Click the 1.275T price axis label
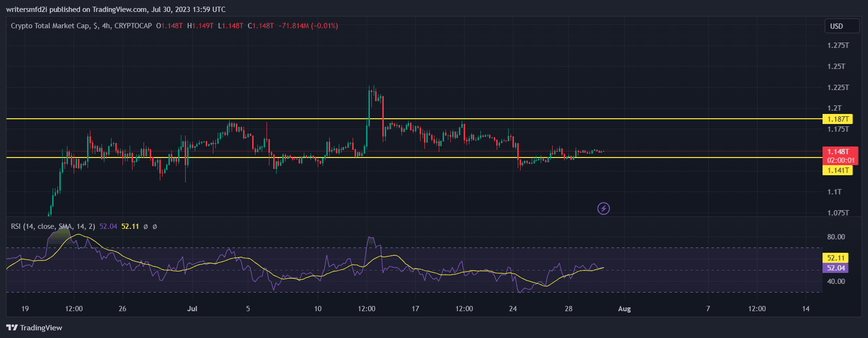This screenshot has height=338, width=868. click(838, 45)
